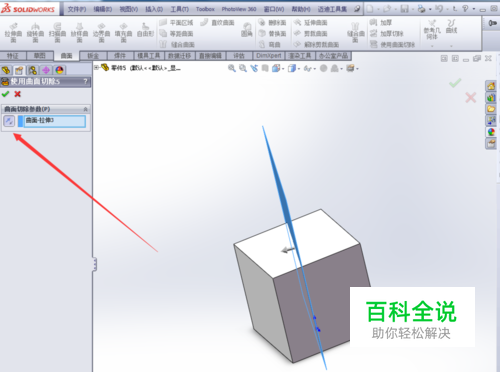Toggle the PropertyManager tab in panel
The image size is (500, 372).
19,70
